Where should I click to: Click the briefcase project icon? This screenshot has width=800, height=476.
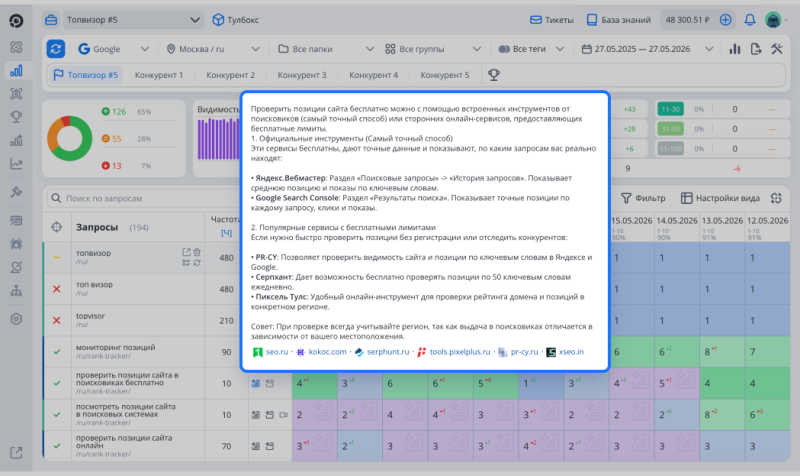pyautogui.click(x=51, y=20)
